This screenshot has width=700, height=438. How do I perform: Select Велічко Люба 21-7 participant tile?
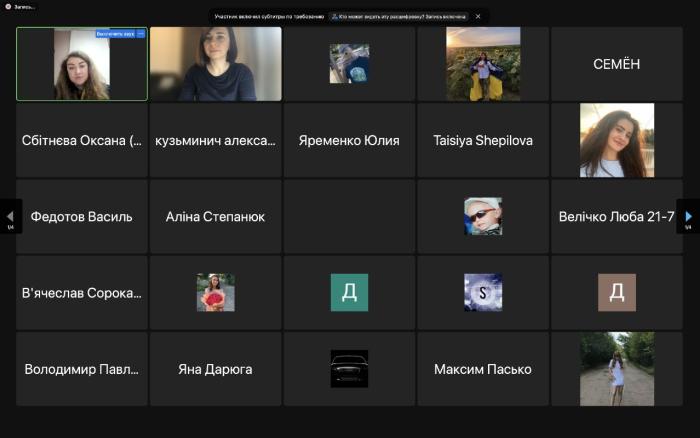[x=617, y=217]
